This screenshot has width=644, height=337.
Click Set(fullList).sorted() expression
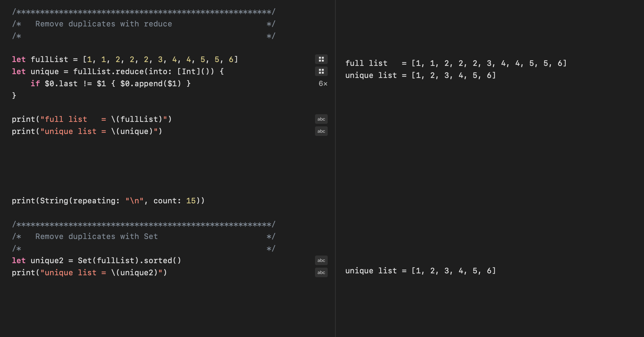pos(129,261)
